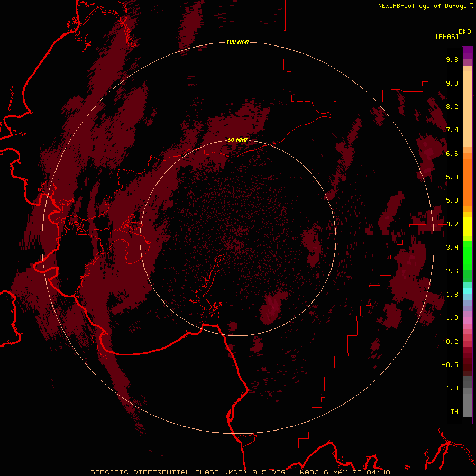
Task: Click the 100 NMI range ring label
Action: coord(237,42)
